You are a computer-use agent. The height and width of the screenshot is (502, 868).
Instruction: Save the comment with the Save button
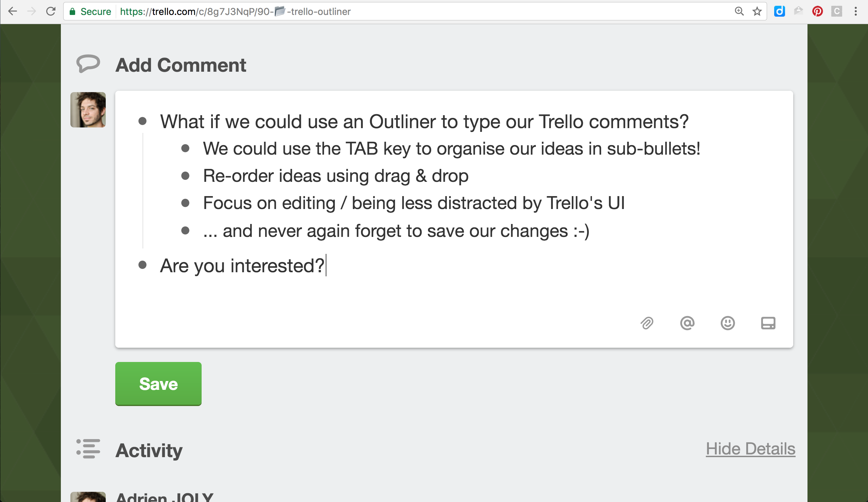pos(158,384)
